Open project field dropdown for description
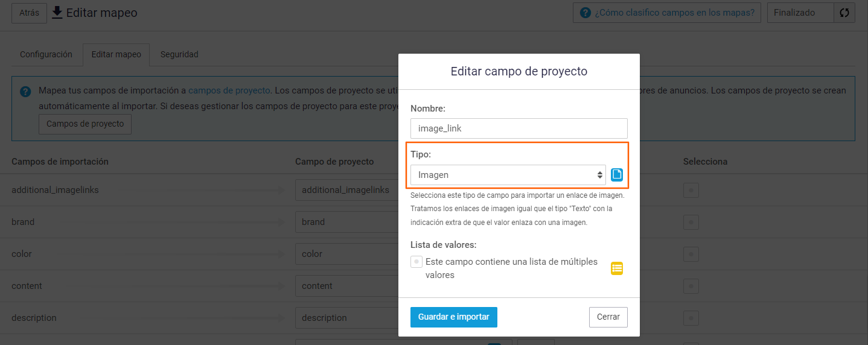This screenshot has height=345, width=868. [x=346, y=318]
